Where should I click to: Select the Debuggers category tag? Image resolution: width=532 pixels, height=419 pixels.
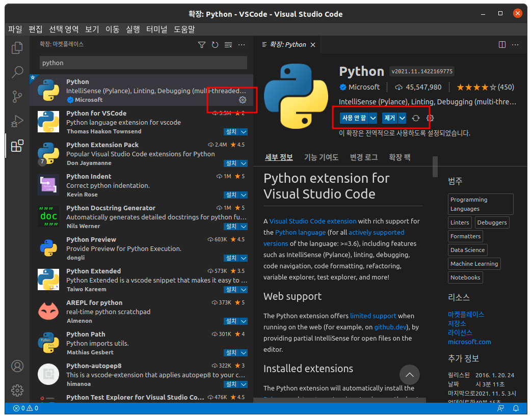(492, 222)
